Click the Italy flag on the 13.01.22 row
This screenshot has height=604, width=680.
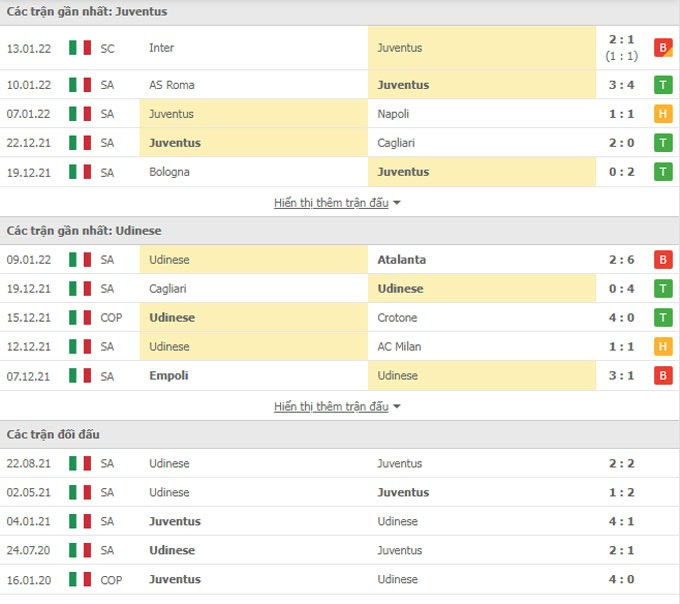click(x=79, y=47)
